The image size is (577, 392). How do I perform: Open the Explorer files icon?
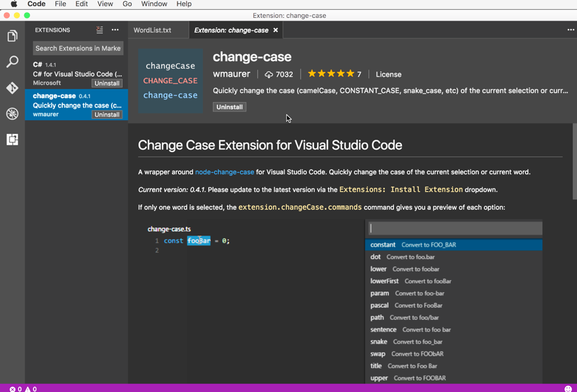pyautogui.click(x=12, y=36)
